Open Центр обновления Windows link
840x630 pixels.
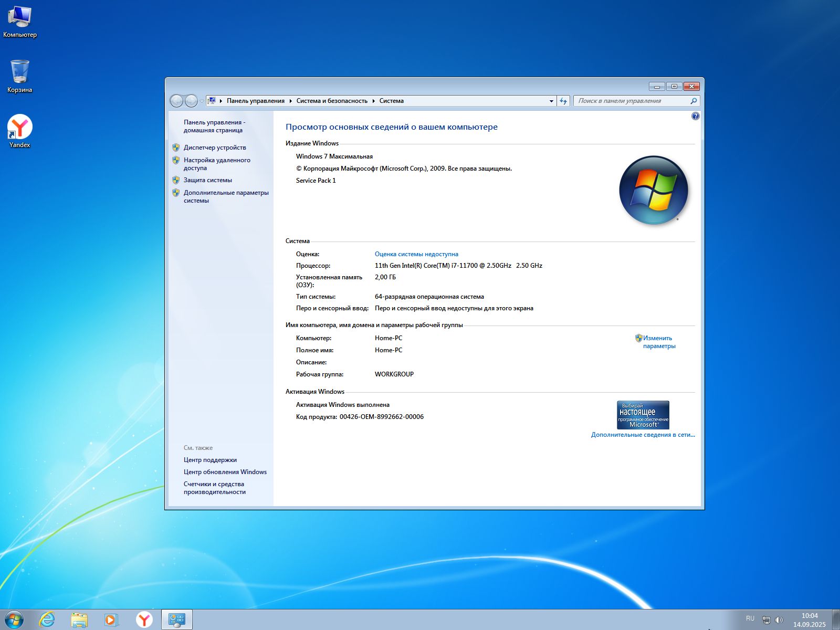coord(225,472)
